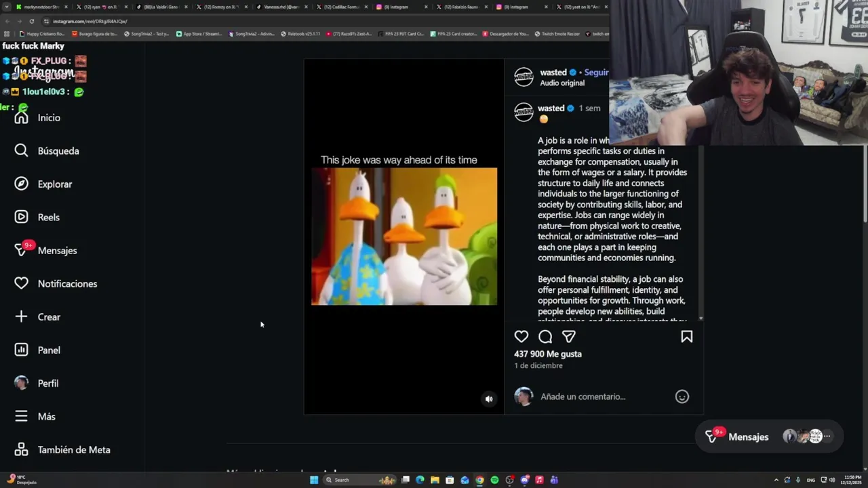
Task: Click the 1 de diciembre date
Action: pyautogui.click(x=538, y=365)
